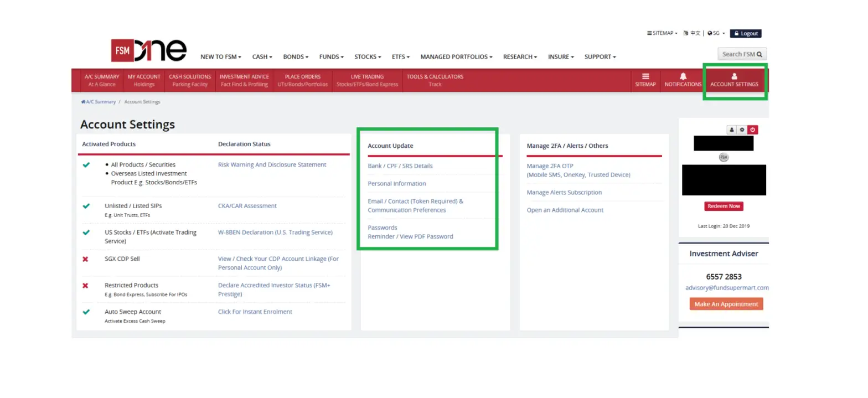
Task: Expand the ETFS menu
Action: pyautogui.click(x=401, y=56)
